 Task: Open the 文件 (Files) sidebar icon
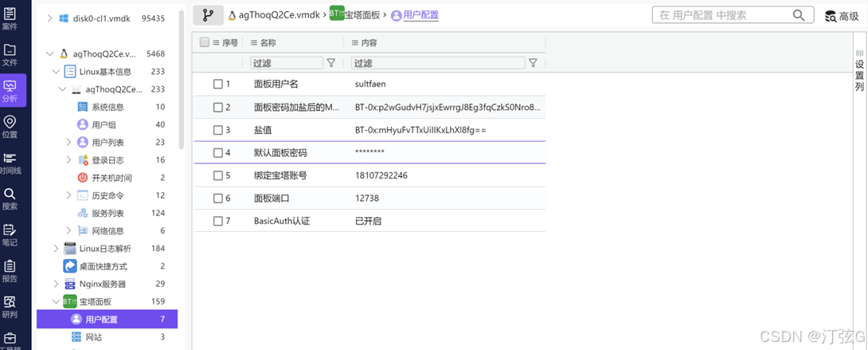[x=10, y=54]
